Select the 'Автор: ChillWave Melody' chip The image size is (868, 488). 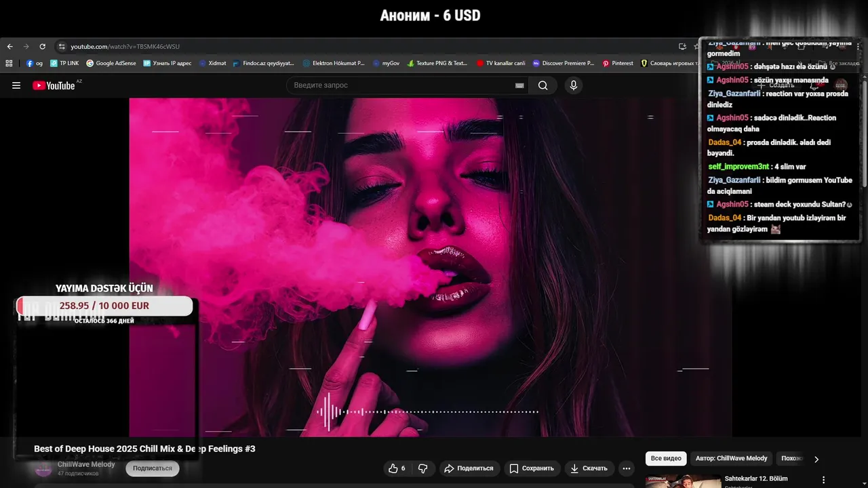click(732, 459)
